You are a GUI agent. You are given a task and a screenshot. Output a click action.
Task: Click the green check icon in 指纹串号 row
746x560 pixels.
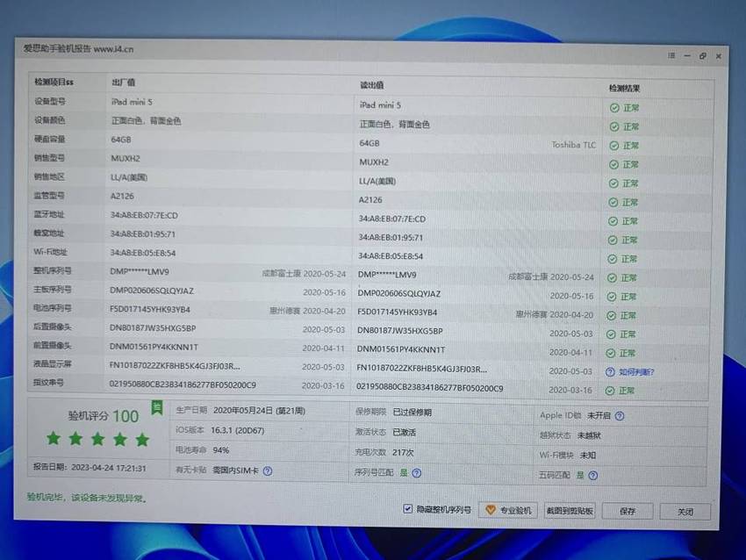click(x=610, y=391)
